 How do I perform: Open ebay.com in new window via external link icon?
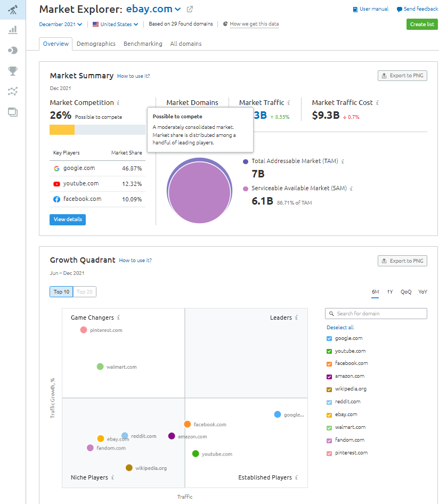point(190,9)
